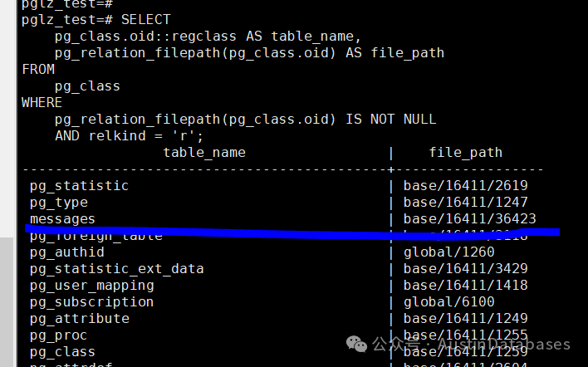
Task: Click the SELECT keyword in the query
Action: tap(146, 19)
